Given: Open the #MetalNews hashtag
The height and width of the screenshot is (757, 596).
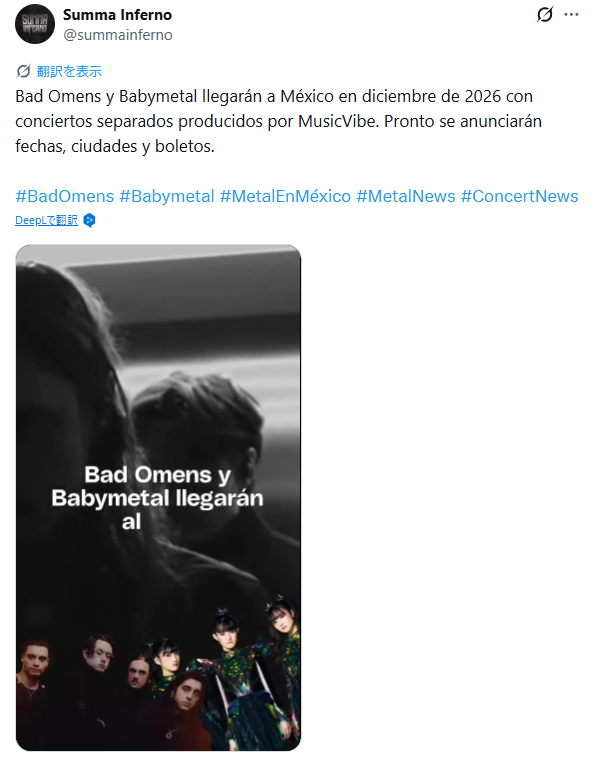Looking at the screenshot, I should (x=406, y=196).
